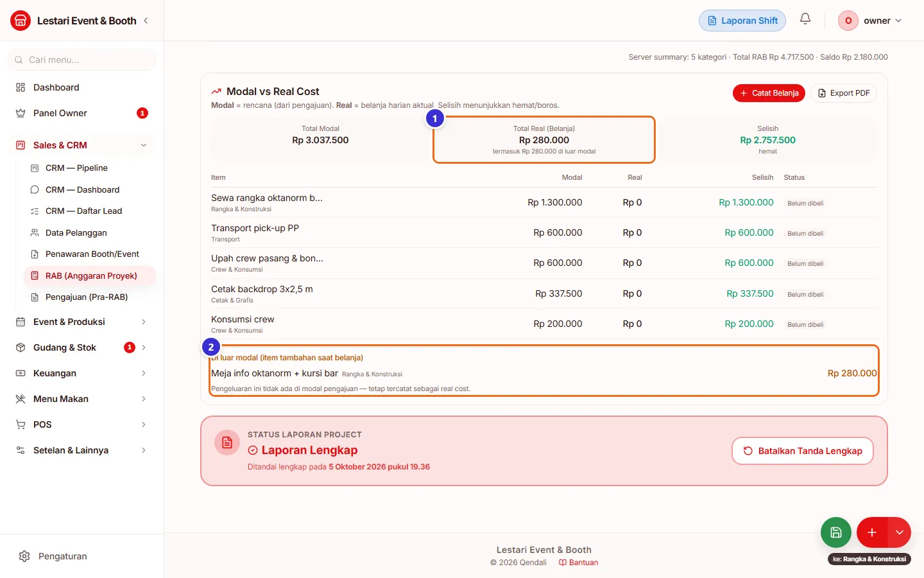Expand the Setelan & Lainnya chevron
924x578 pixels.
click(x=144, y=450)
